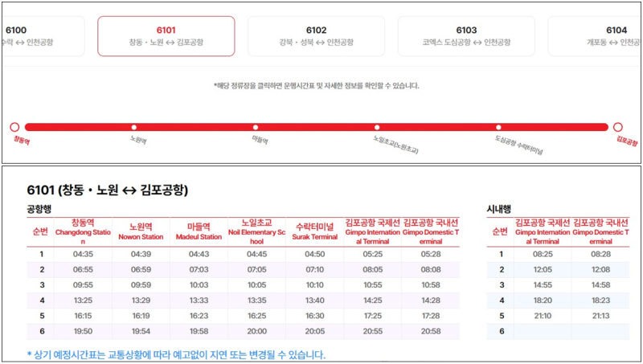The image size is (643, 364).
Task: Select the 6102 Gangbuk-Seongbuk route tab
Action: tap(316, 36)
